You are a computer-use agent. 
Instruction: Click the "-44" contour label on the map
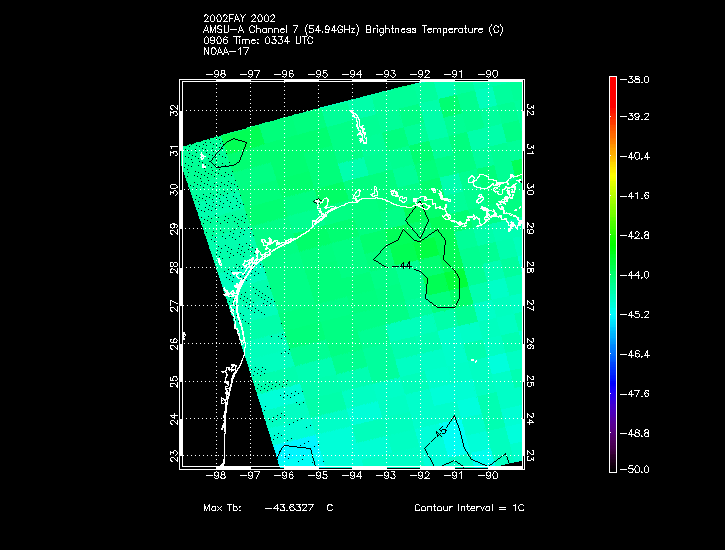point(403,265)
